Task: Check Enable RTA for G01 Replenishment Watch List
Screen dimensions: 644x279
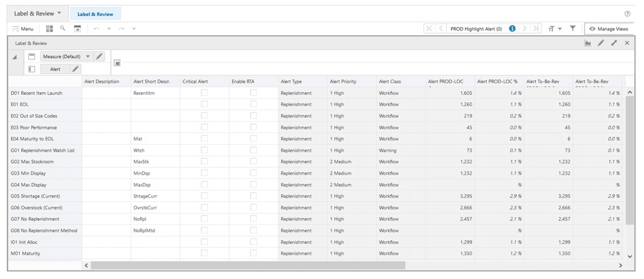Action: tap(253, 150)
